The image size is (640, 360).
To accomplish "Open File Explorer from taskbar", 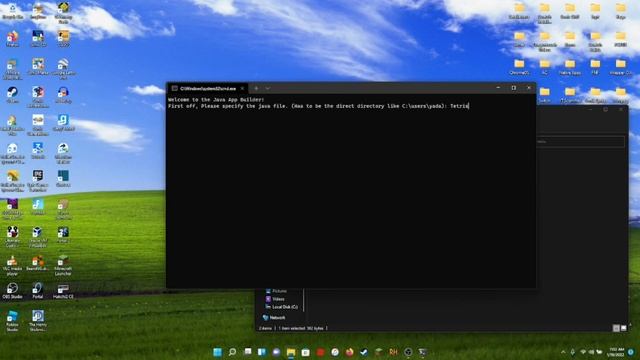I will coord(291,352).
